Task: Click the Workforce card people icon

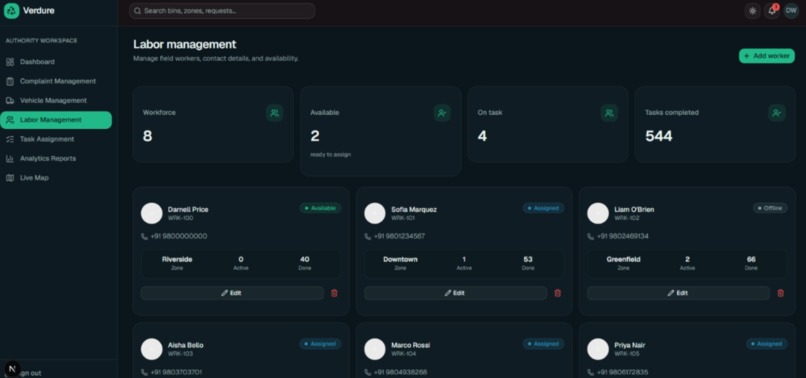Action: 274,113
